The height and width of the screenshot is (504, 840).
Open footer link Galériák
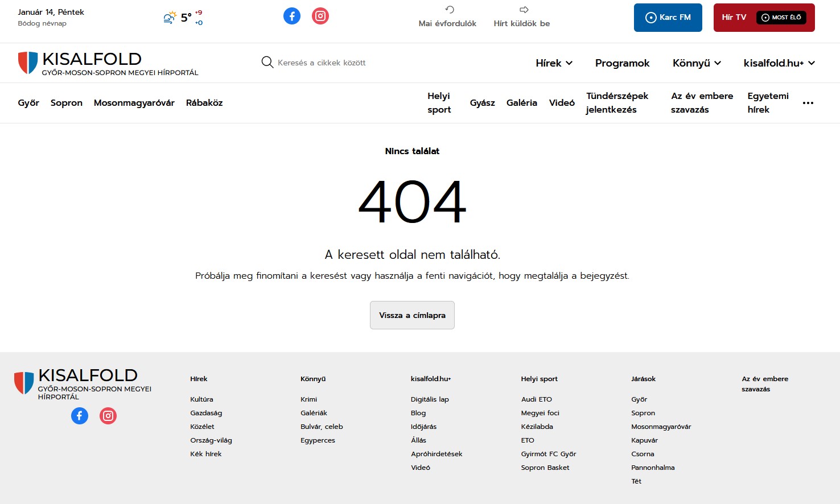pyautogui.click(x=314, y=413)
